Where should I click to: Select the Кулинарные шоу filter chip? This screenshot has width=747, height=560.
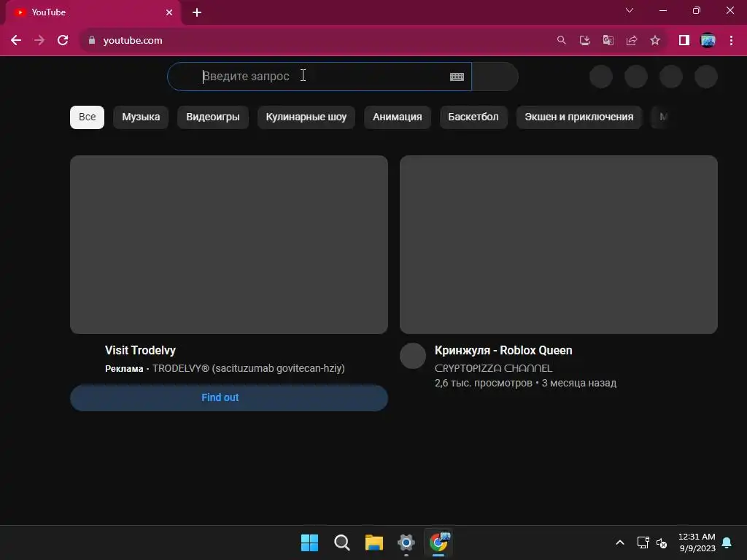pos(306,117)
